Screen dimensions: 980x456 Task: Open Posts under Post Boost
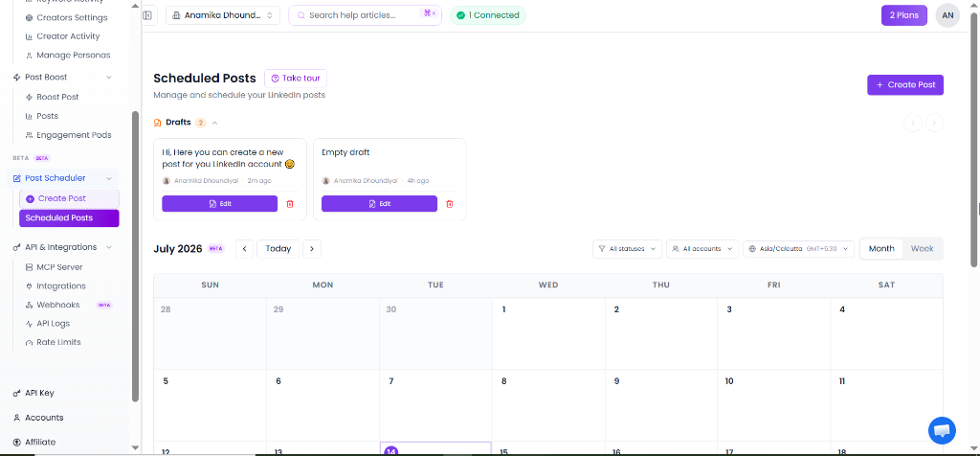[42, 116]
